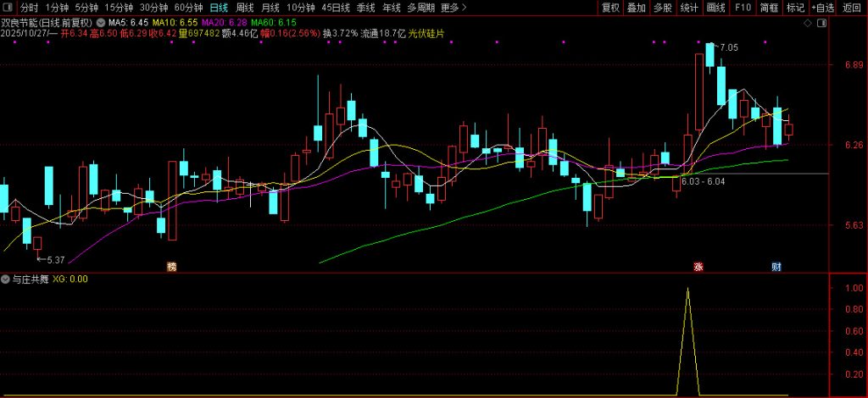
Task: Click the 5.37 low price annotation
Action: [55, 260]
